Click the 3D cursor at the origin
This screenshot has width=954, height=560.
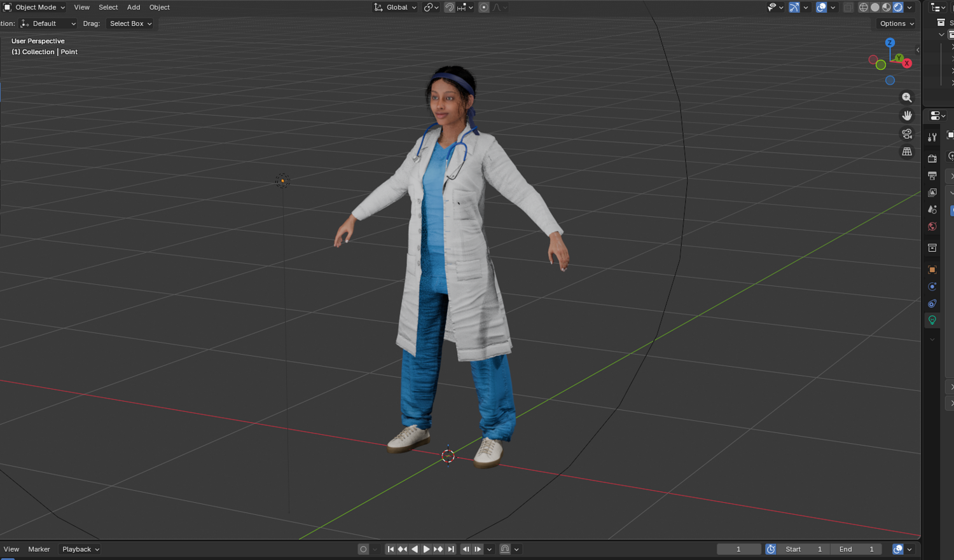pyautogui.click(x=448, y=455)
